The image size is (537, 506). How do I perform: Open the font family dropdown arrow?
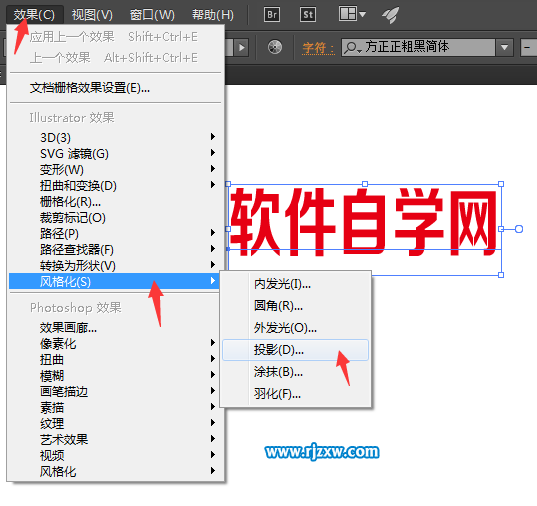pyautogui.click(x=504, y=47)
